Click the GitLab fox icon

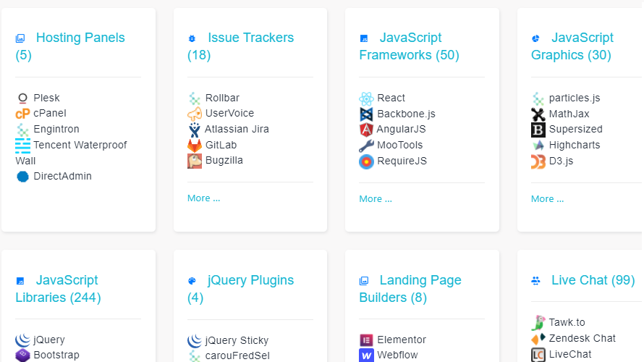[x=194, y=146]
